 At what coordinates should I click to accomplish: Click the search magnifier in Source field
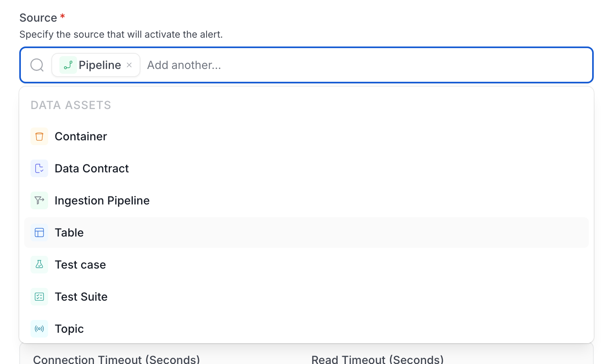(37, 65)
